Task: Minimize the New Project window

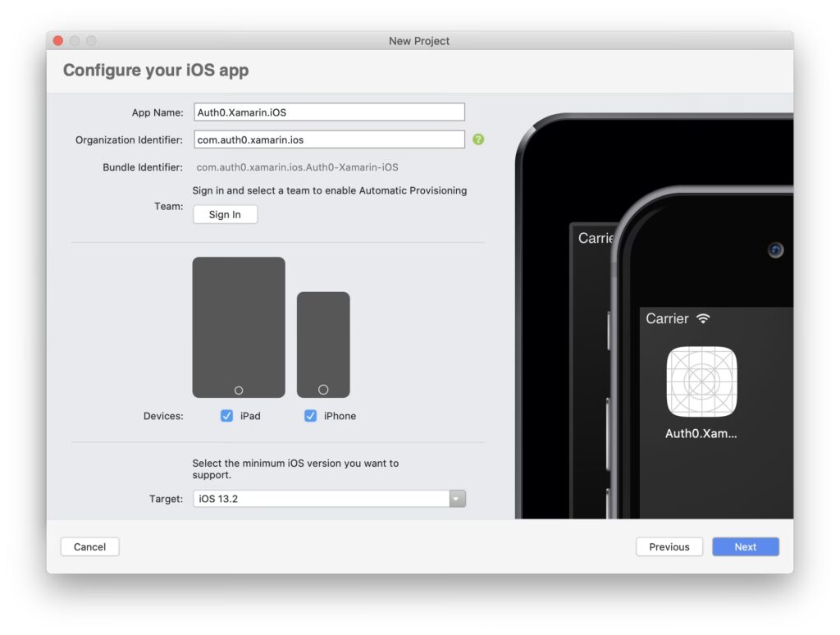Action: (75, 41)
